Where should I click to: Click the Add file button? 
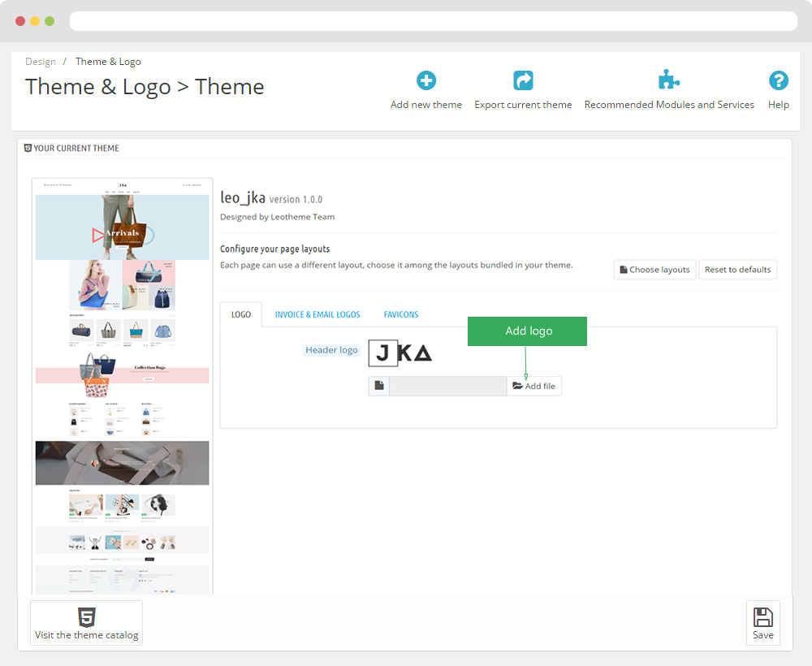(534, 386)
